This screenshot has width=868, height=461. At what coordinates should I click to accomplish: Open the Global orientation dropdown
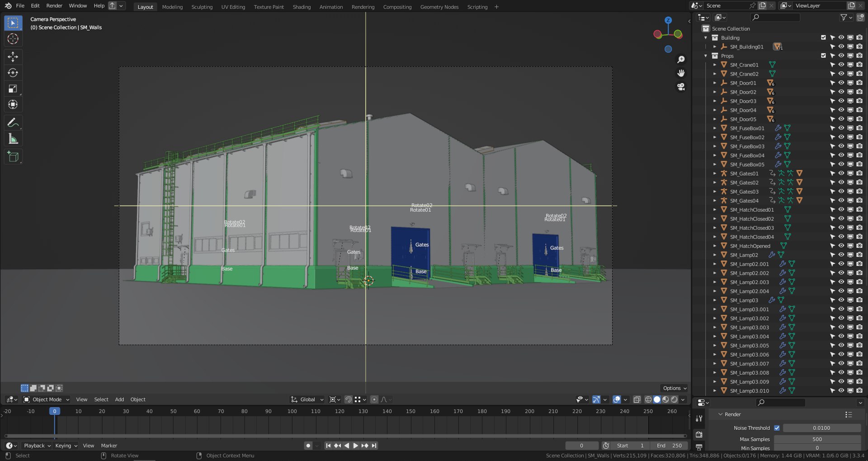(307, 399)
